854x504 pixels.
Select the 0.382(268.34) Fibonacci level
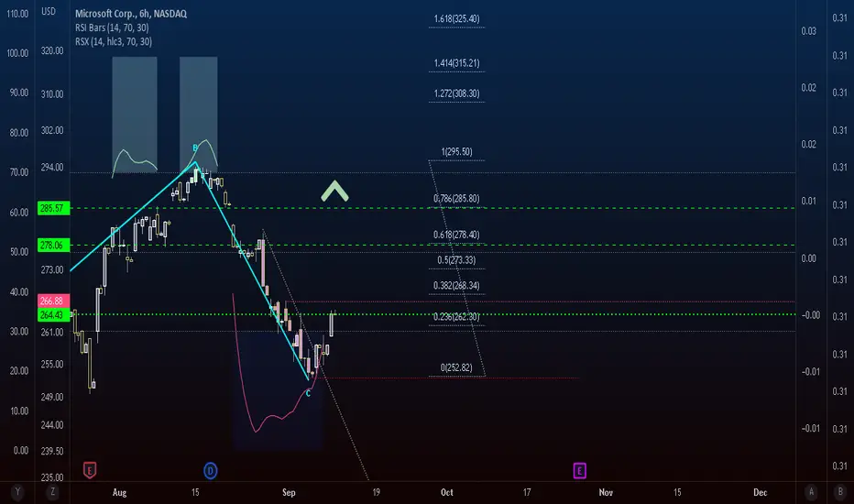click(456, 286)
